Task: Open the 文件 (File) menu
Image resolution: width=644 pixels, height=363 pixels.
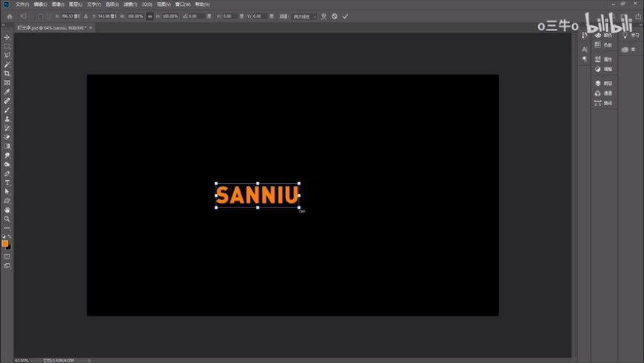Action: click(22, 4)
